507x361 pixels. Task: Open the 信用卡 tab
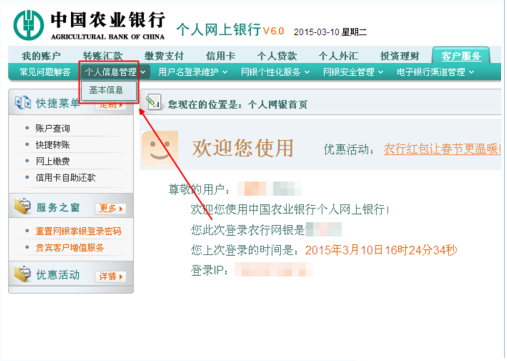220,56
